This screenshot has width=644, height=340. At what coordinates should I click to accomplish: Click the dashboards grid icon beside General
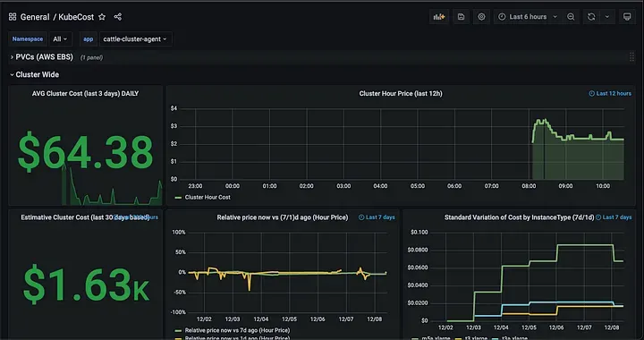pyautogui.click(x=13, y=17)
